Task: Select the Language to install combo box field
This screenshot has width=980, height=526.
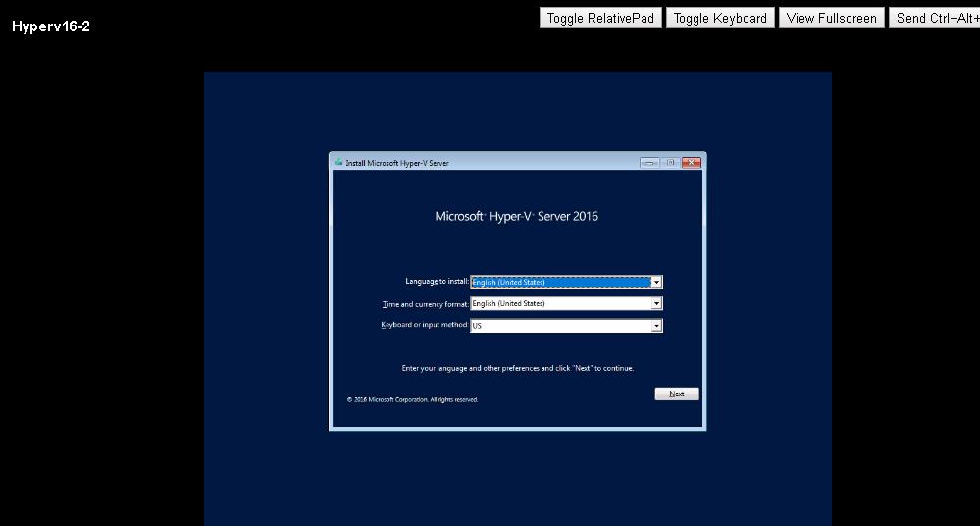Action: tap(566, 282)
